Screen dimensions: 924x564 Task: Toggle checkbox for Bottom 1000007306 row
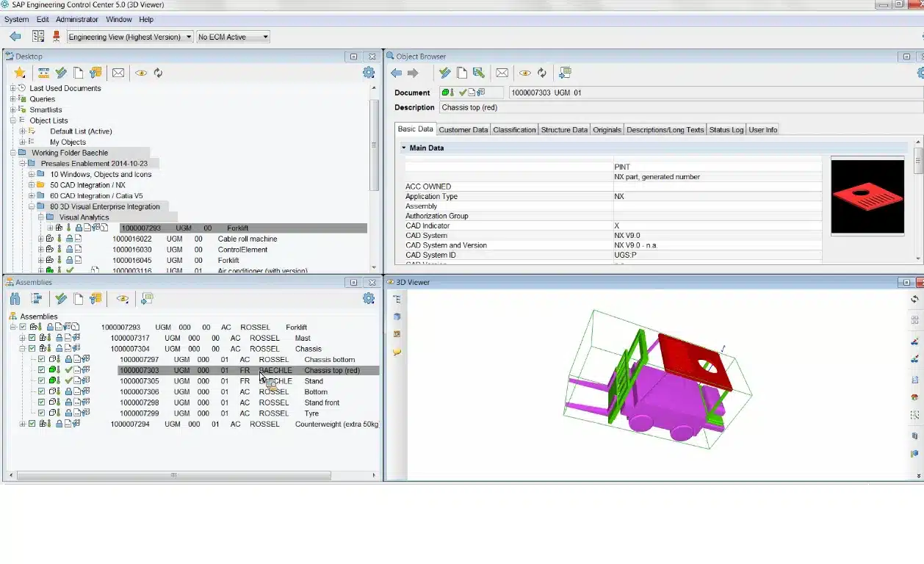(x=42, y=392)
